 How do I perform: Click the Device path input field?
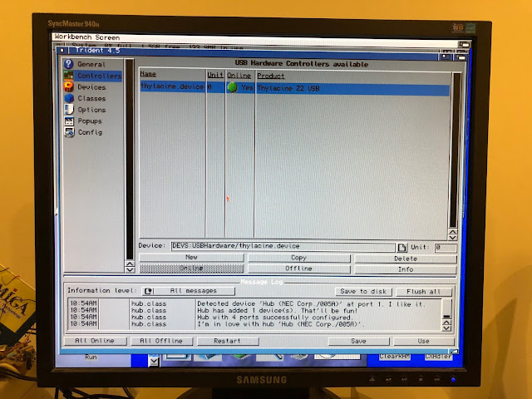point(283,246)
